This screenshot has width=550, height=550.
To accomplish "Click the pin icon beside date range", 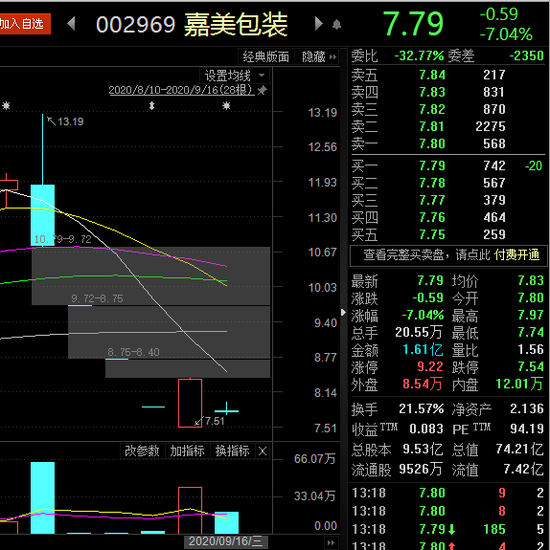I will point(262,90).
